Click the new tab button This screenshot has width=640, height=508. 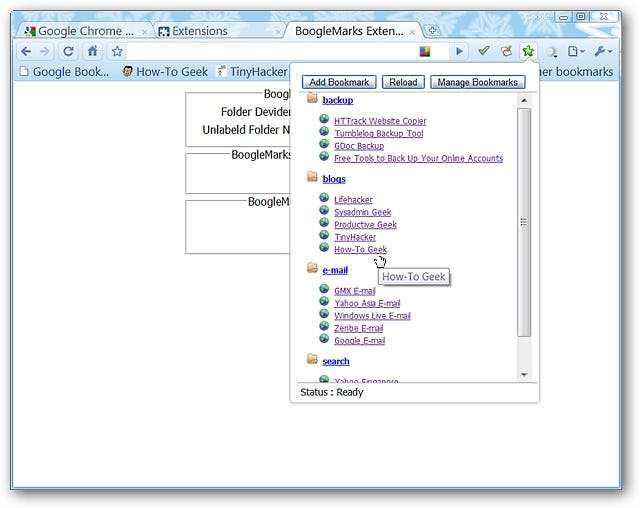pyautogui.click(x=432, y=30)
